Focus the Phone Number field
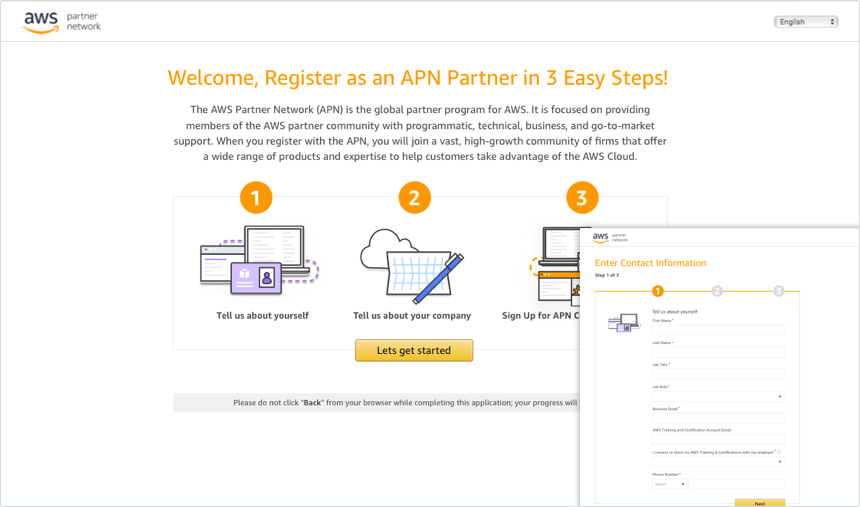 click(x=739, y=484)
